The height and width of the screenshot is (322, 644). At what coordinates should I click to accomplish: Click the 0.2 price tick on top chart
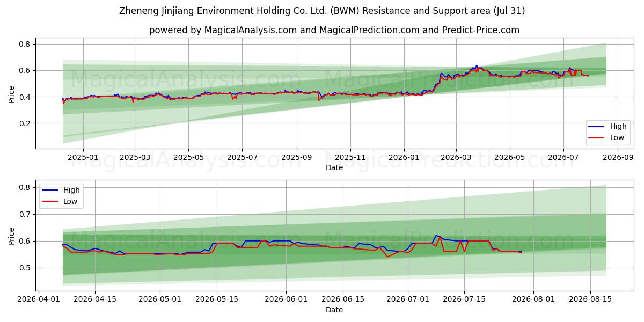[x=26, y=123]
